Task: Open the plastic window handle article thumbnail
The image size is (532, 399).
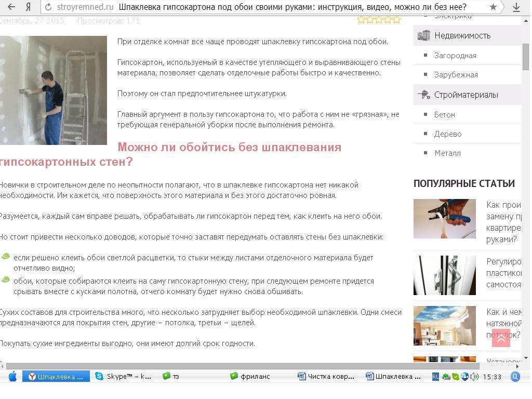Action: (445, 275)
